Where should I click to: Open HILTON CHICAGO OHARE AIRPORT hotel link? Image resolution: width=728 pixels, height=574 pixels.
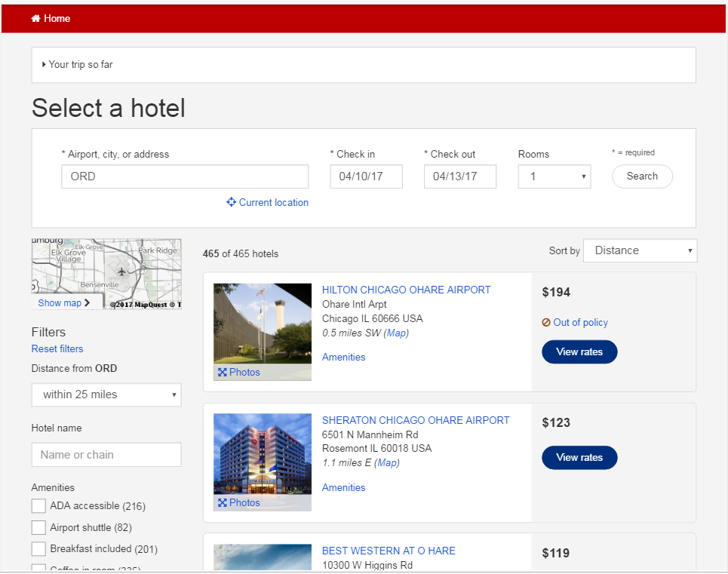click(407, 290)
